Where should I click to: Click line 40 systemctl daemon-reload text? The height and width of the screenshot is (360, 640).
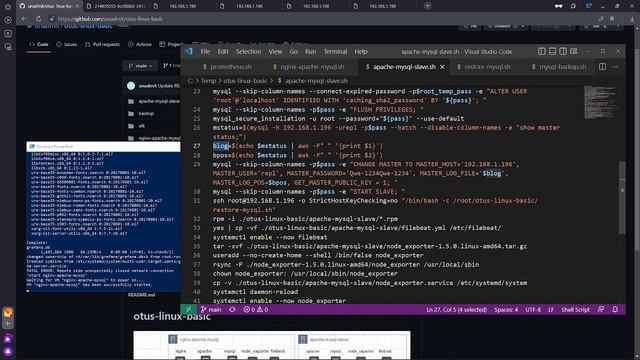point(255,292)
